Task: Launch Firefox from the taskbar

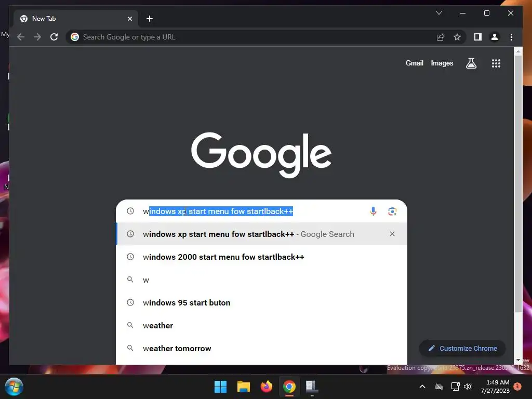Action: tap(267, 387)
